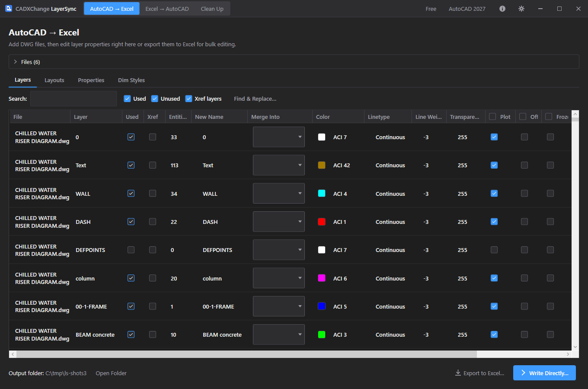The width and height of the screenshot is (588, 389).
Task: Click the horizontal scrollbar thumb of the table
Action: [x=247, y=354]
